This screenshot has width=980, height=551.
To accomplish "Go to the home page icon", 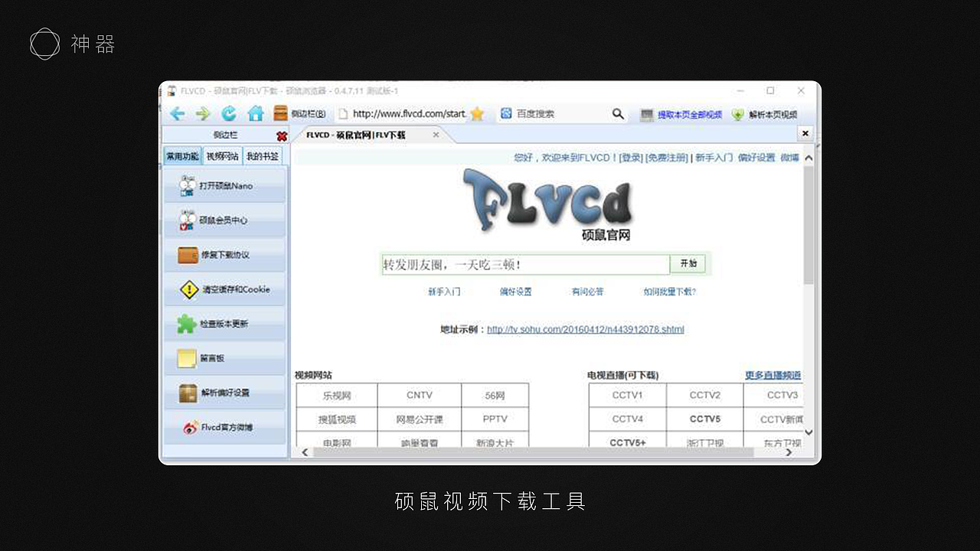I will [x=256, y=114].
